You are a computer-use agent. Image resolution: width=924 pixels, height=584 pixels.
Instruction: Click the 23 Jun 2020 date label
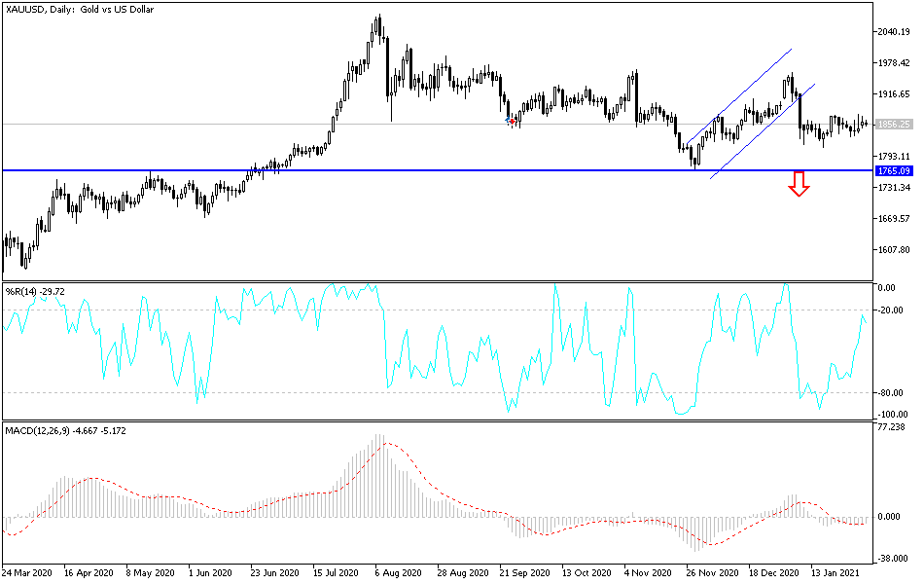(x=274, y=573)
